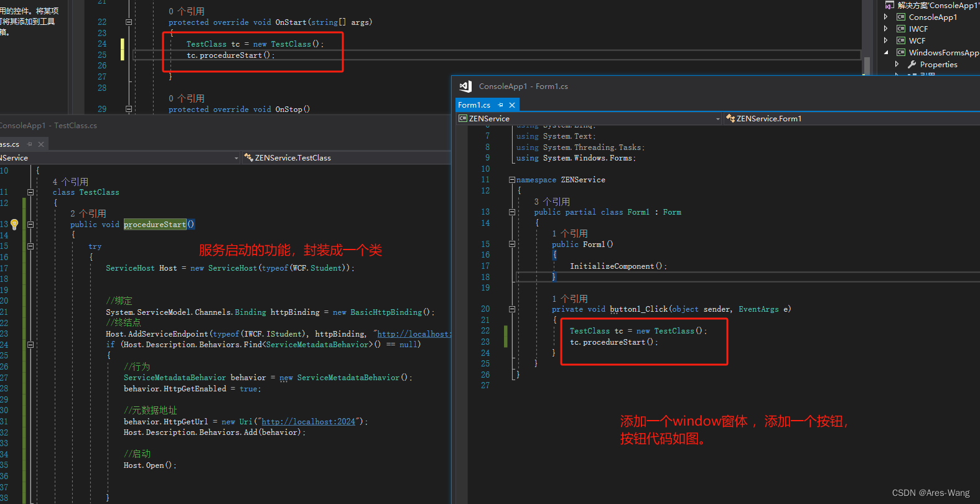Click the highlighted procedureStart method name
The width and height of the screenshot is (980, 504).
coord(155,225)
